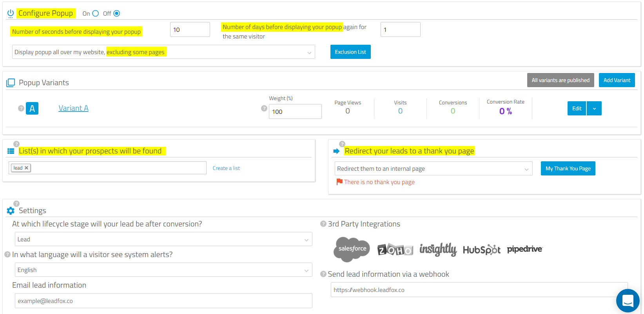Open the system alerts language dropdown
Screen dimensions: 644x314
point(163,270)
